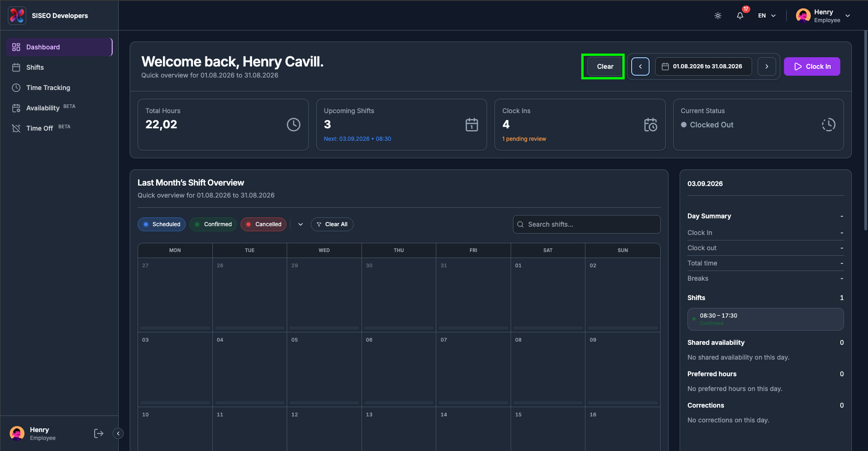Toggle the Cancelled shift filter
The width and height of the screenshot is (868, 451).
(x=263, y=224)
